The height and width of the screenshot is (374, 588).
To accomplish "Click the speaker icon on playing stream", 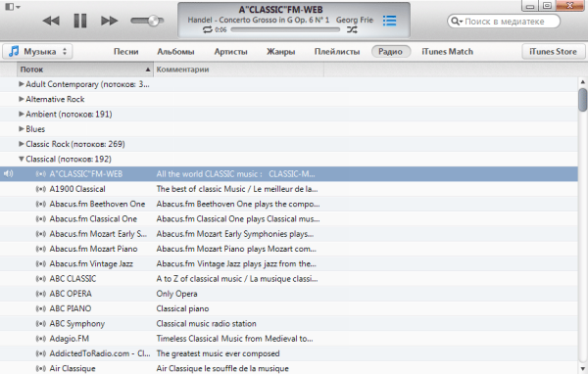I will pyautogui.click(x=8, y=174).
